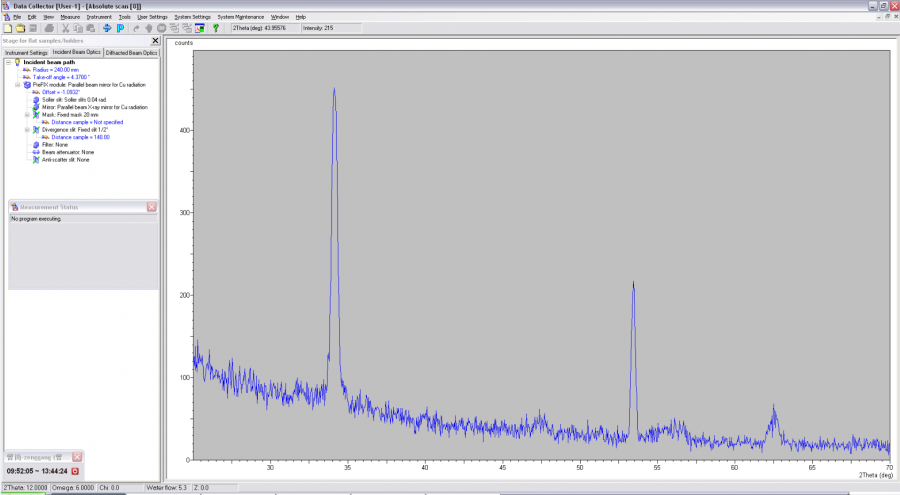This screenshot has height=495, width=900.
Task: Open the Measure menu
Action: coord(70,17)
